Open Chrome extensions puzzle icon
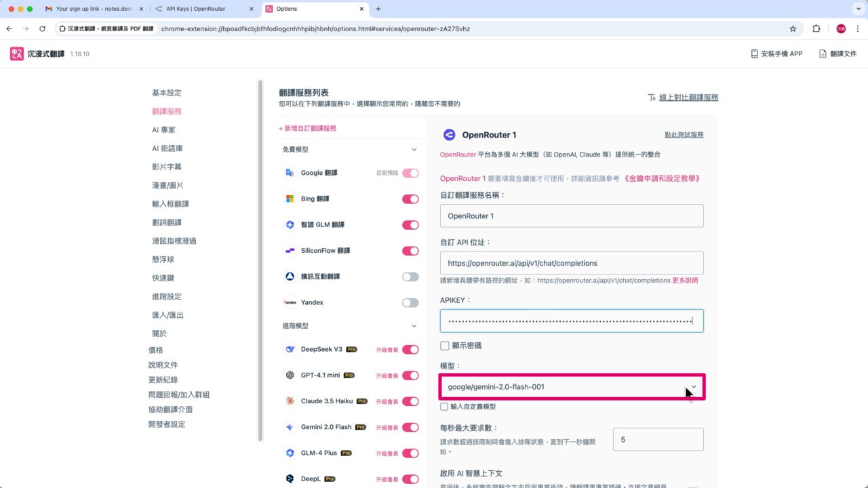 (816, 29)
